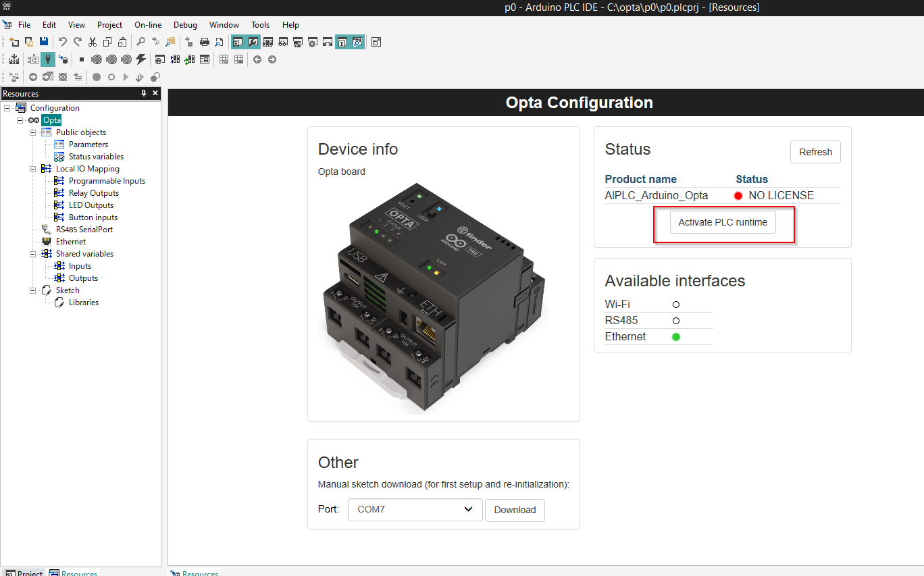
Task: Pin the Resources panel with pushpin icon
Action: 144,93
